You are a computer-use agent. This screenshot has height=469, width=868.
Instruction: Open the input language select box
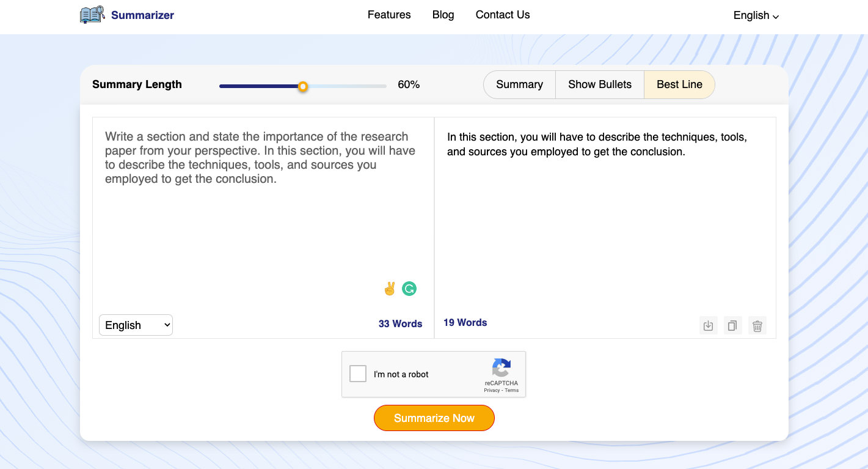click(x=136, y=325)
